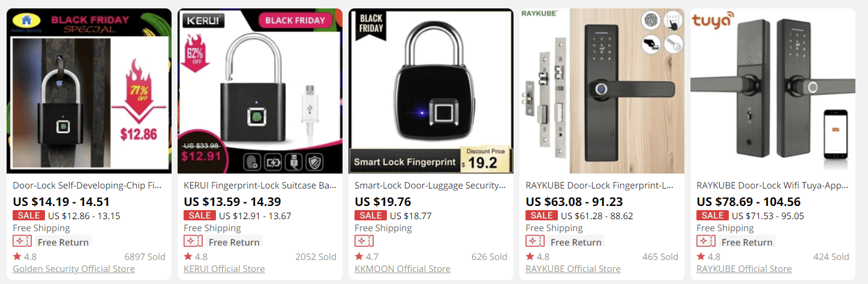868x284 pixels.
Task: Click SALE badge on KERUI listing
Action: tap(200, 216)
